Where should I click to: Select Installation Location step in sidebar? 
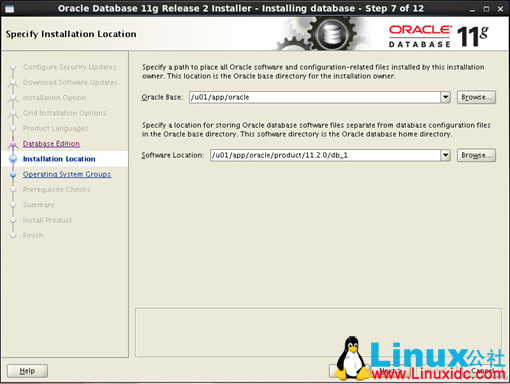(59, 159)
